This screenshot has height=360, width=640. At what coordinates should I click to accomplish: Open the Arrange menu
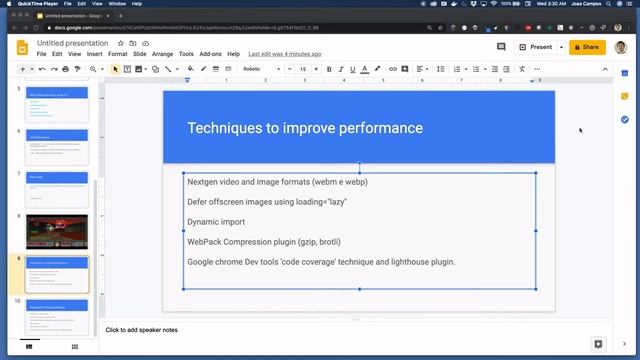click(x=162, y=54)
